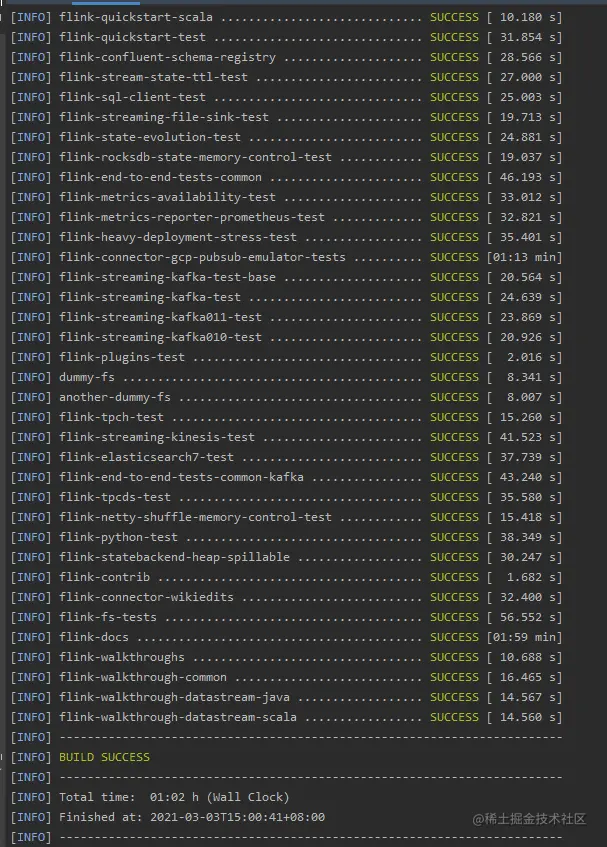This screenshot has height=847, width=607.
Task: Click flink-statebackend-heap-spillable text
Action: click(174, 557)
